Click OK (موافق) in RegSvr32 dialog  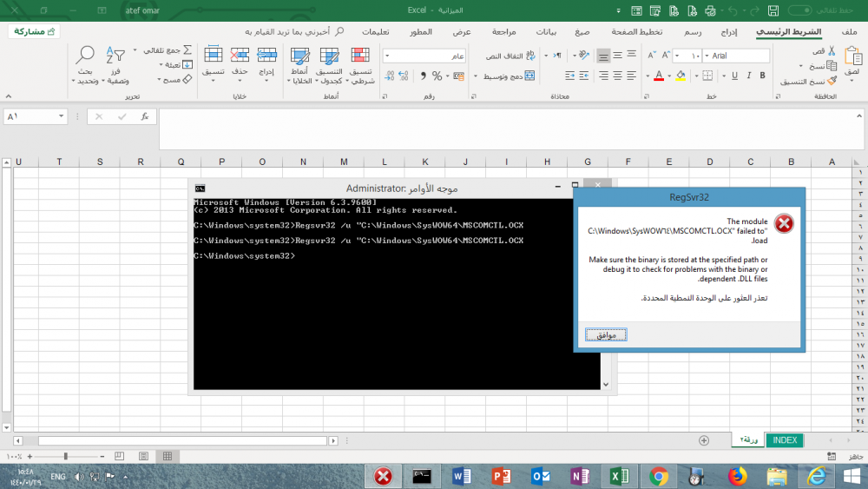pos(606,334)
